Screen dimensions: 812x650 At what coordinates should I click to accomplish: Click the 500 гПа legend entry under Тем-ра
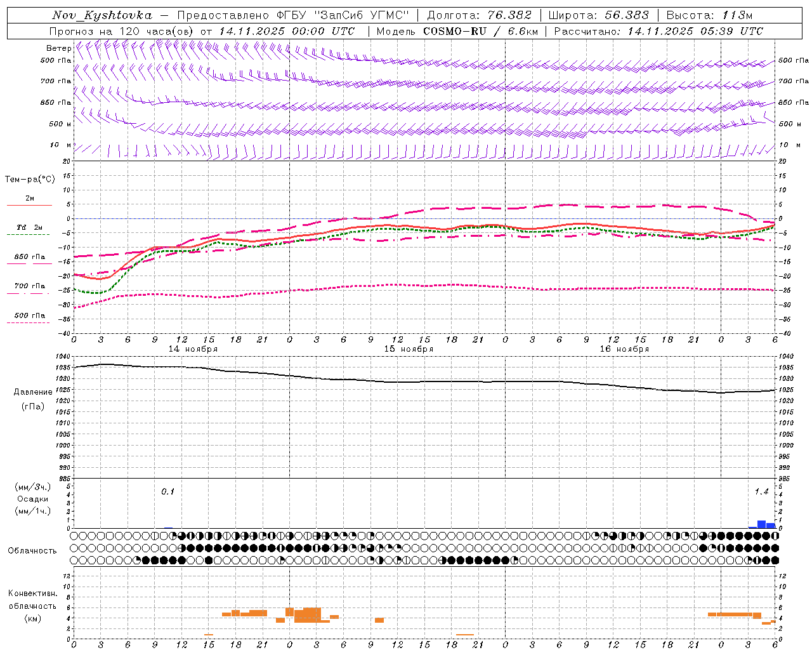click(x=30, y=315)
